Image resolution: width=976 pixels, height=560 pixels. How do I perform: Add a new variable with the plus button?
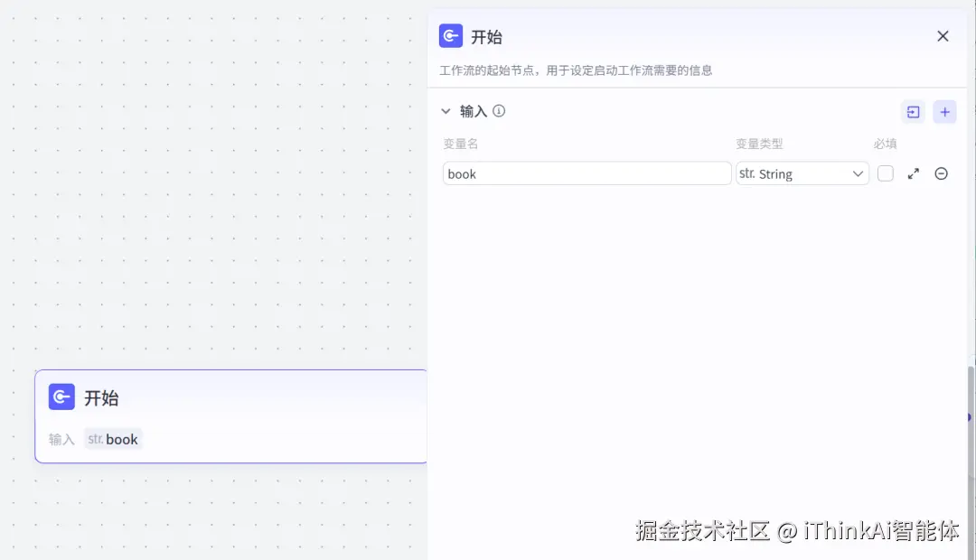(944, 111)
